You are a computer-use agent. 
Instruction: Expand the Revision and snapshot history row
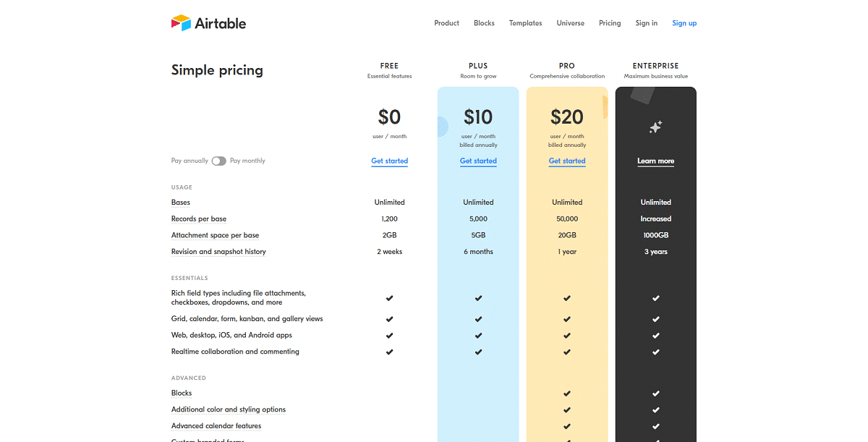[218, 251]
